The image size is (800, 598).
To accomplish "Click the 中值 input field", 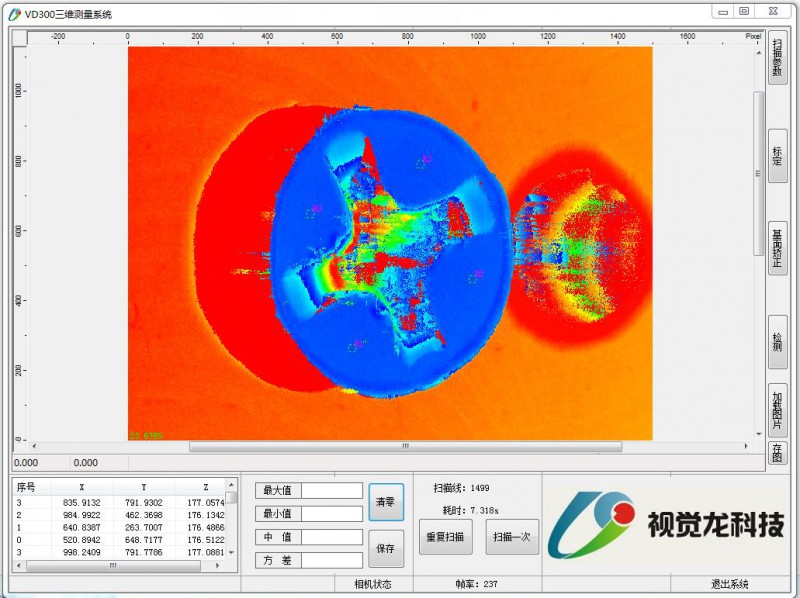I will click(332, 537).
